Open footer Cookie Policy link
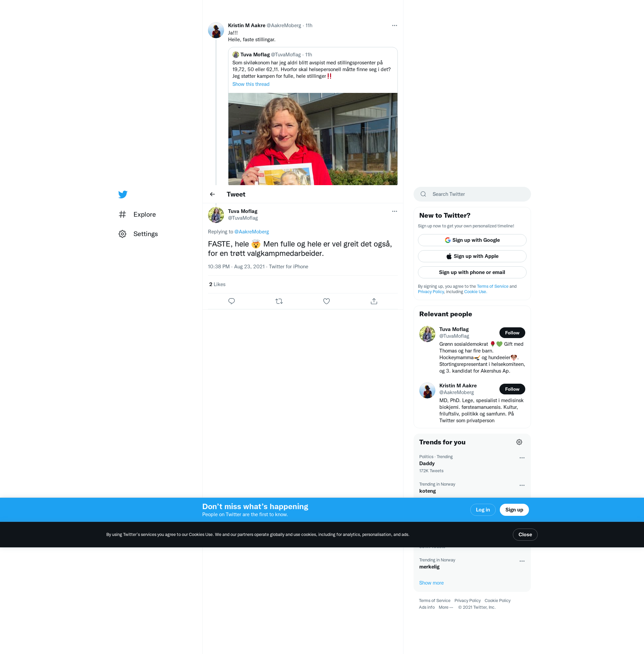Screen dimensions: 644x654 [497, 601]
